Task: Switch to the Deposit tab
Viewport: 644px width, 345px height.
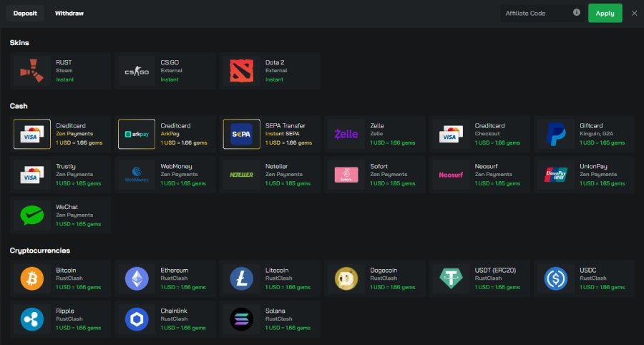Action: [x=25, y=13]
